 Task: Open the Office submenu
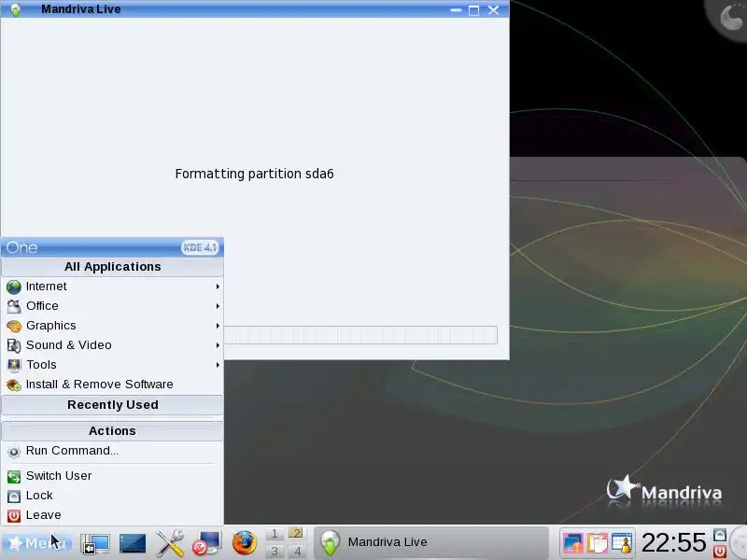113,306
